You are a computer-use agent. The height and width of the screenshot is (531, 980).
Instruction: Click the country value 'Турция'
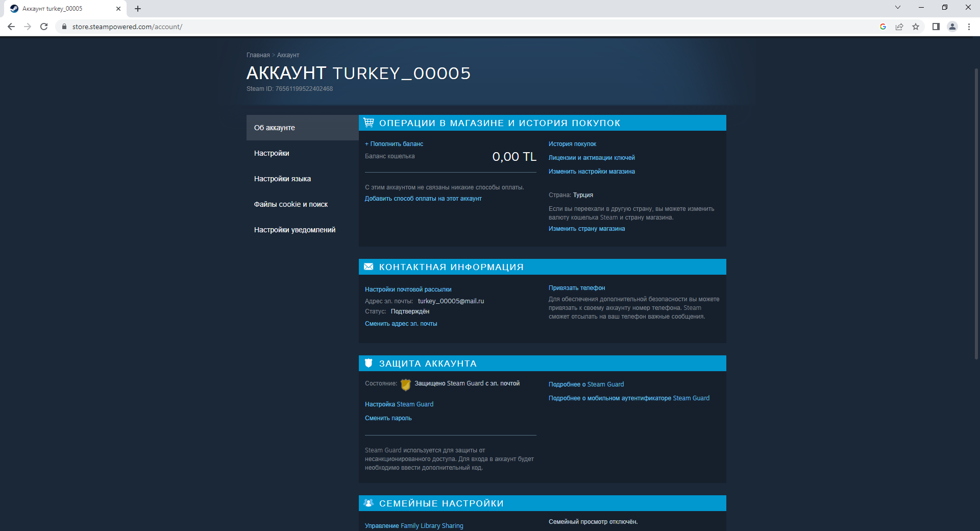pyautogui.click(x=583, y=195)
